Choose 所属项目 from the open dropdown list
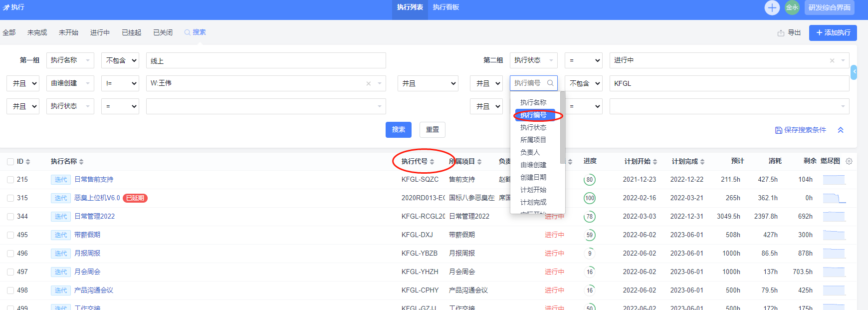Screen dimensions: 868x310 pos(533,140)
